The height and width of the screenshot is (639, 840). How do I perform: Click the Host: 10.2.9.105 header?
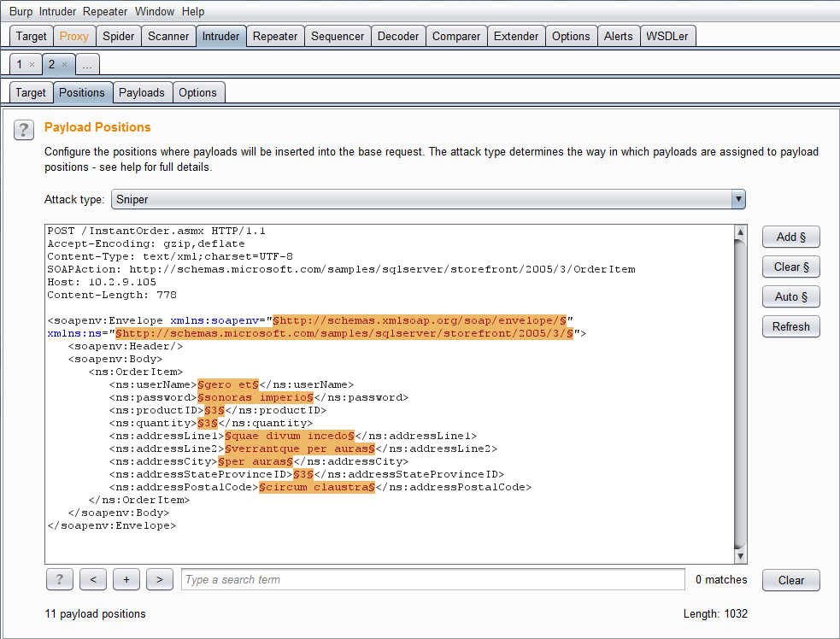pos(102,282)
